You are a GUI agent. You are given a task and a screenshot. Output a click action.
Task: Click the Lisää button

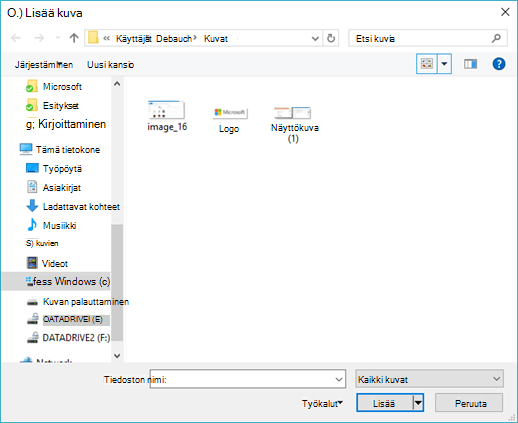point(385,403)
